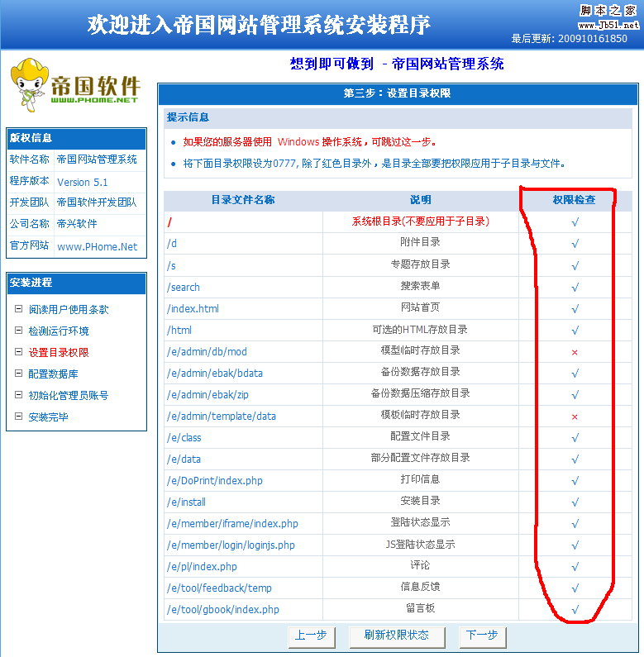The height and width of the screenshot is (657, 644).
Task: Click the checkmark in the /d row
Action: [575, 244]
